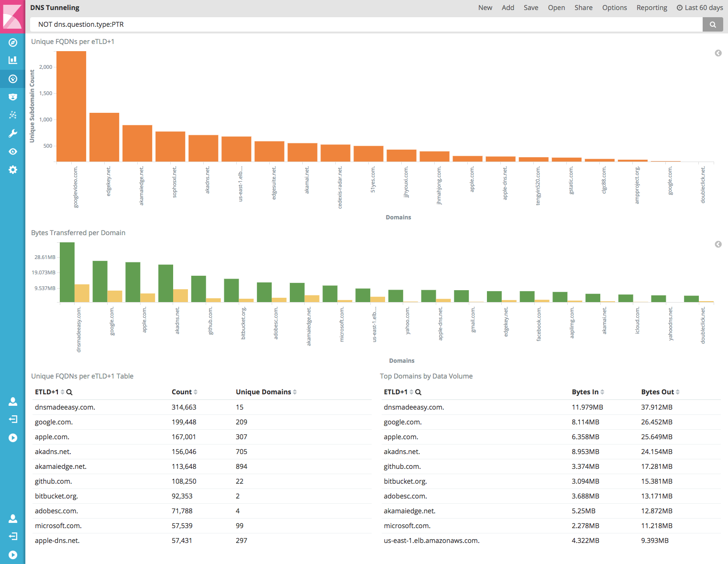Click the googlevideo.com orange bar

point(71,106)
